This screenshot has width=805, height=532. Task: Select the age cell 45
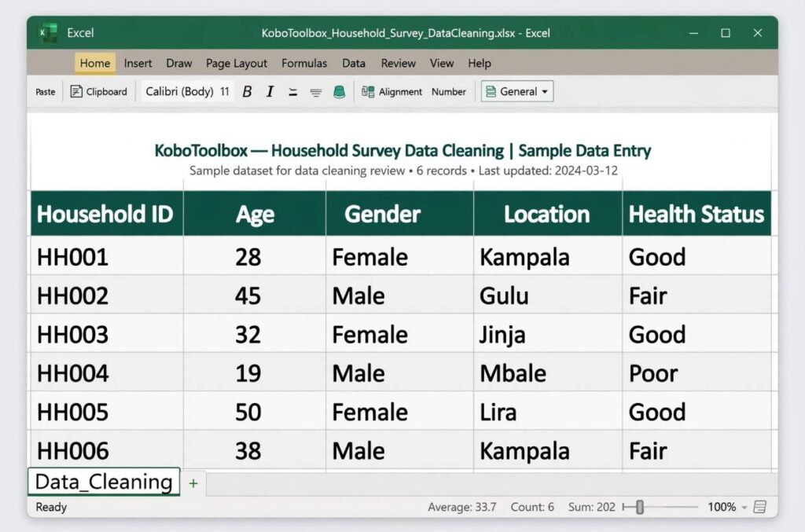click(255, 295)
